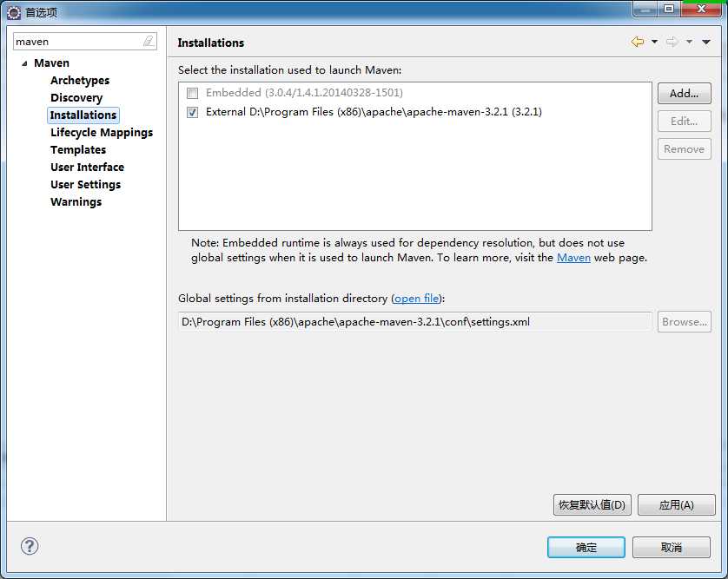Click the Edit... button
The width and height of the screenshot is (728, 579).
(x=684, y=121)
